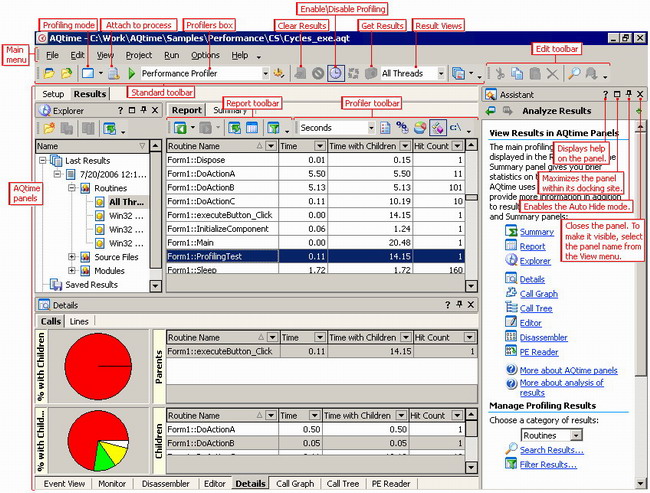Screen dimensions: 650x493
Task: Expand the Source Files tree node
Action: coord(73,257)
